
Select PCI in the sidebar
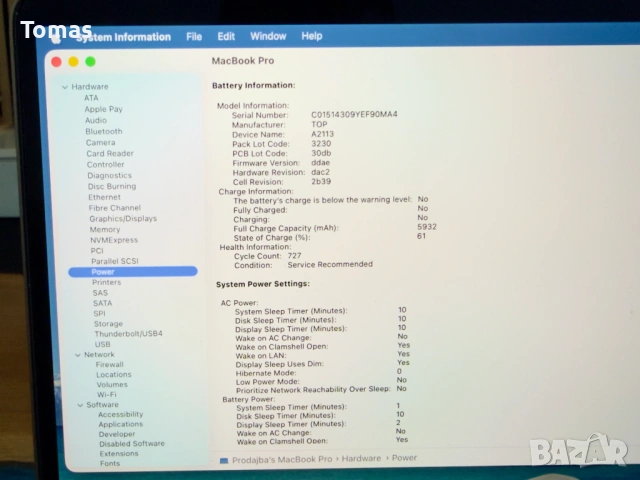97,251
